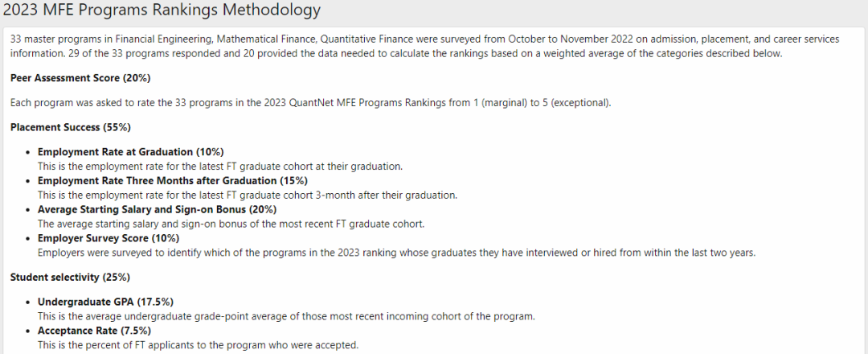Click the description of FT graduate cohort at graduation

[x=219, y=167]
